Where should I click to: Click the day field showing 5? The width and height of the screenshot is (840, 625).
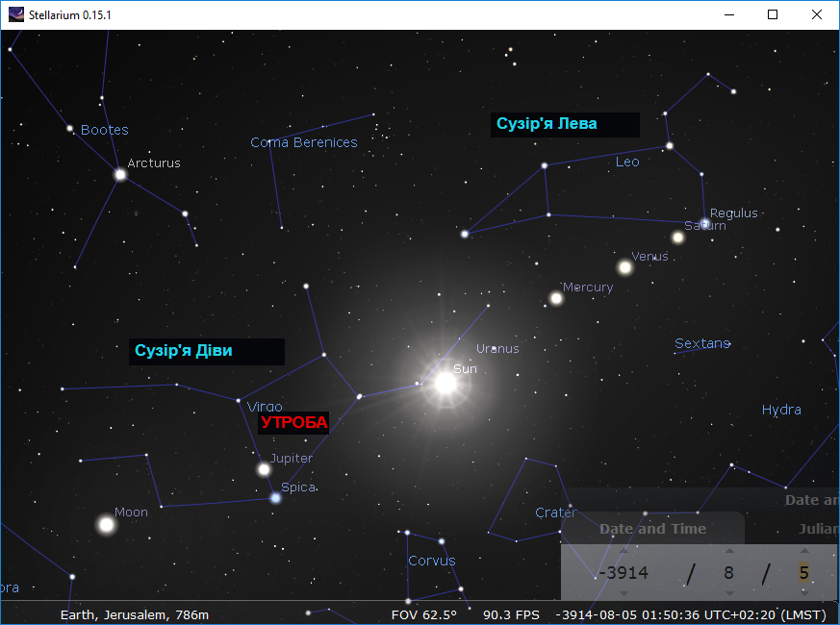click(804, 572)
